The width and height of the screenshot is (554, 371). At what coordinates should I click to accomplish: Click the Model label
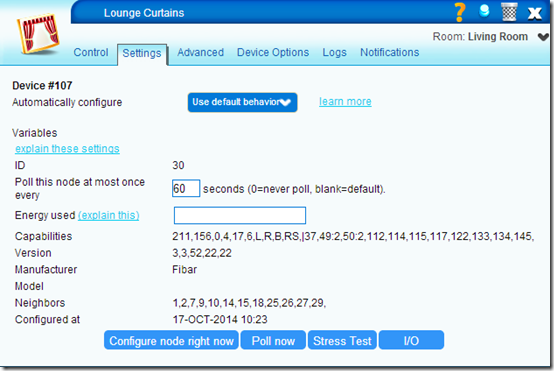[29, 286]
